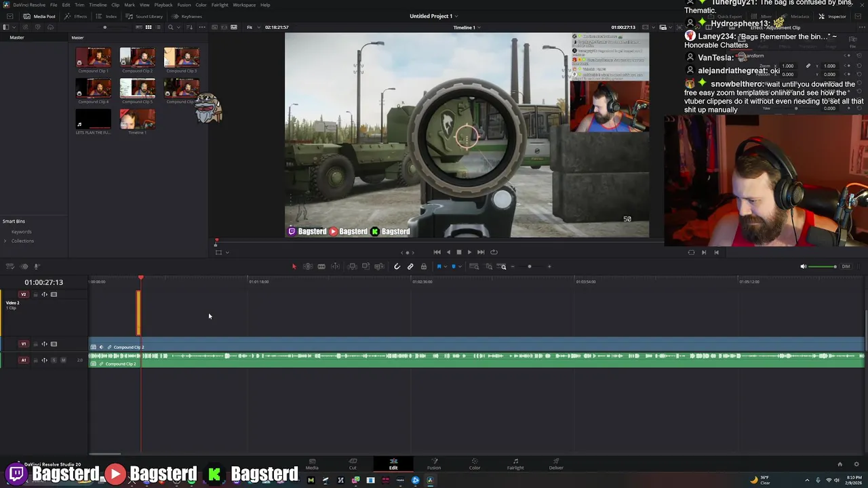Toggle the DIM audio button
Viewport: 868px width, 488px height.
846,266
